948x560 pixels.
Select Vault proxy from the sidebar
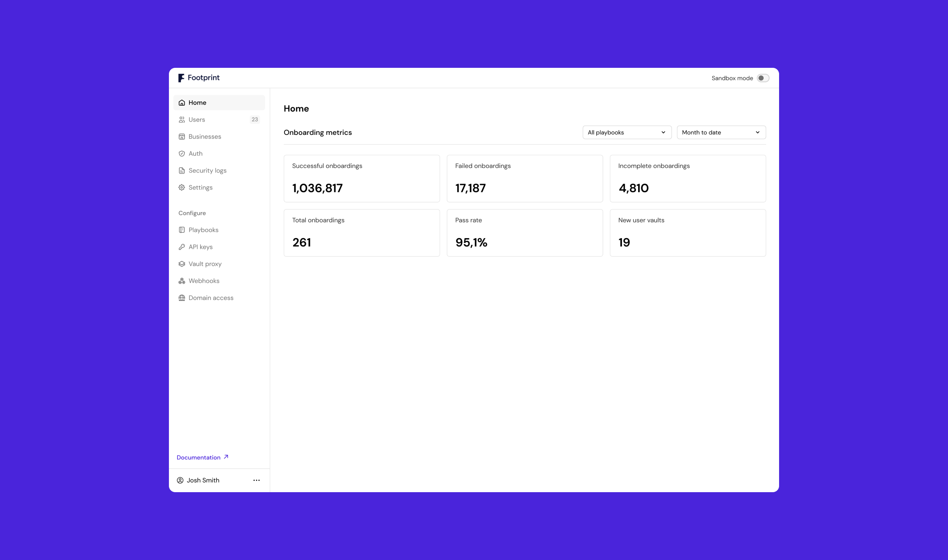tap(205, 264)
